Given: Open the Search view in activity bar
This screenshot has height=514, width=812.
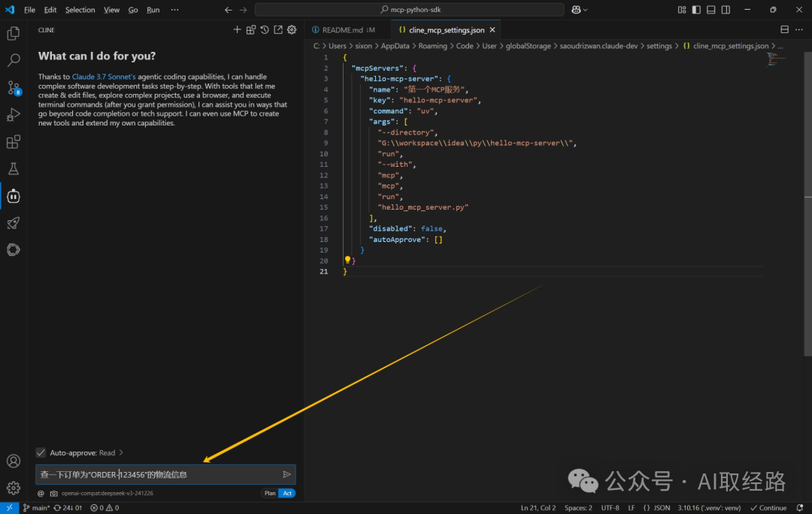Looking at the screenshot, I should point(14,61).
